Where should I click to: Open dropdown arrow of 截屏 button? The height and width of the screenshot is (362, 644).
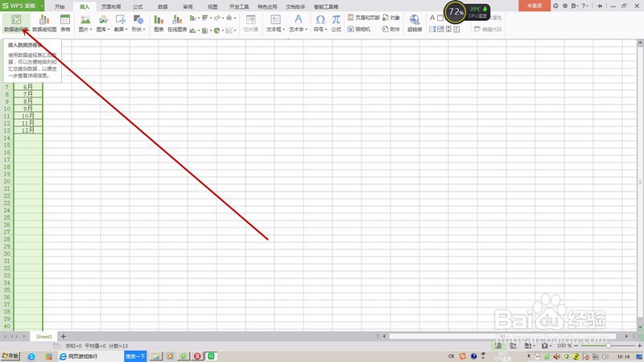pyautogui.click(x=126, y=30)
